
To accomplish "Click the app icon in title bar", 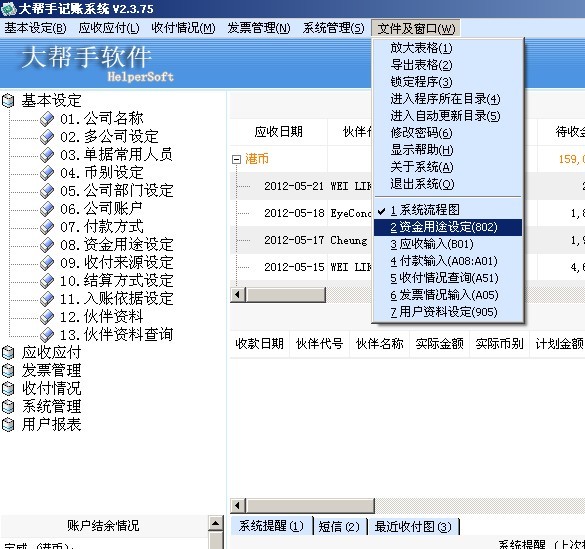I will coord(8,9).
